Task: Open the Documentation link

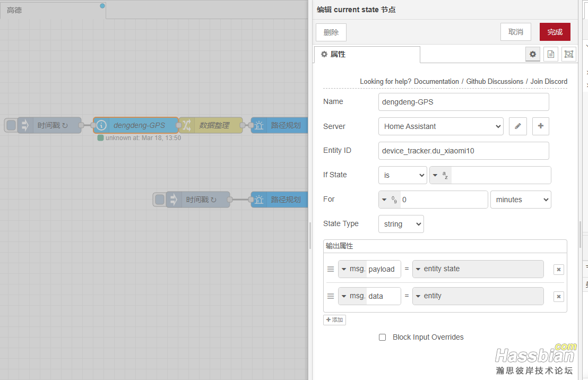Action: (x=436, y=81)
